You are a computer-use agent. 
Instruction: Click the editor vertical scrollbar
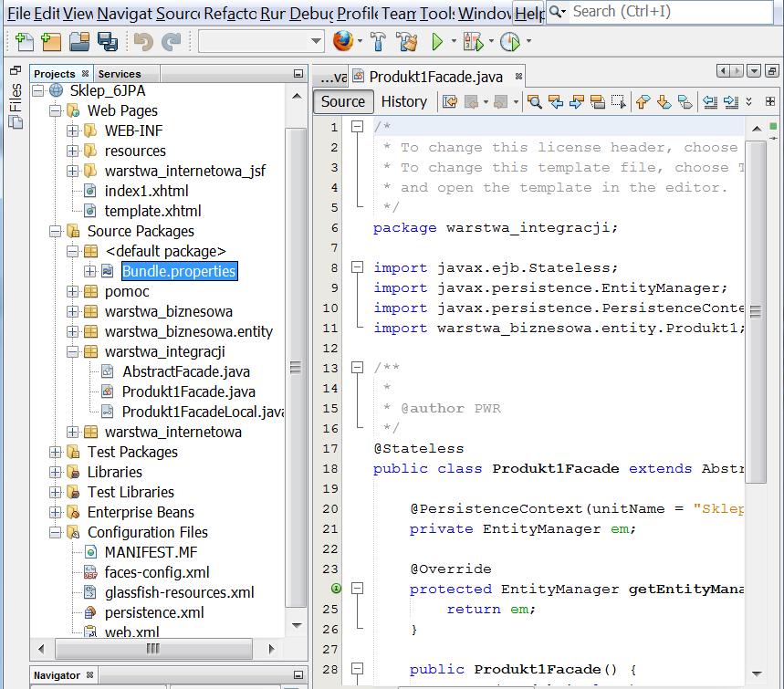[x=756, y=311]
